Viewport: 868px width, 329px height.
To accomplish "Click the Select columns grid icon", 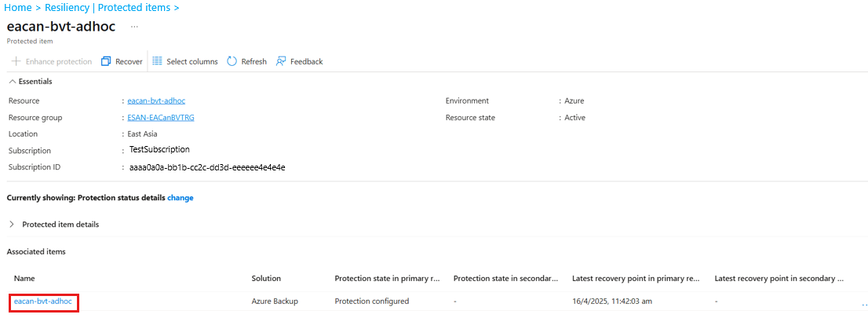I will tap(157, 61).
